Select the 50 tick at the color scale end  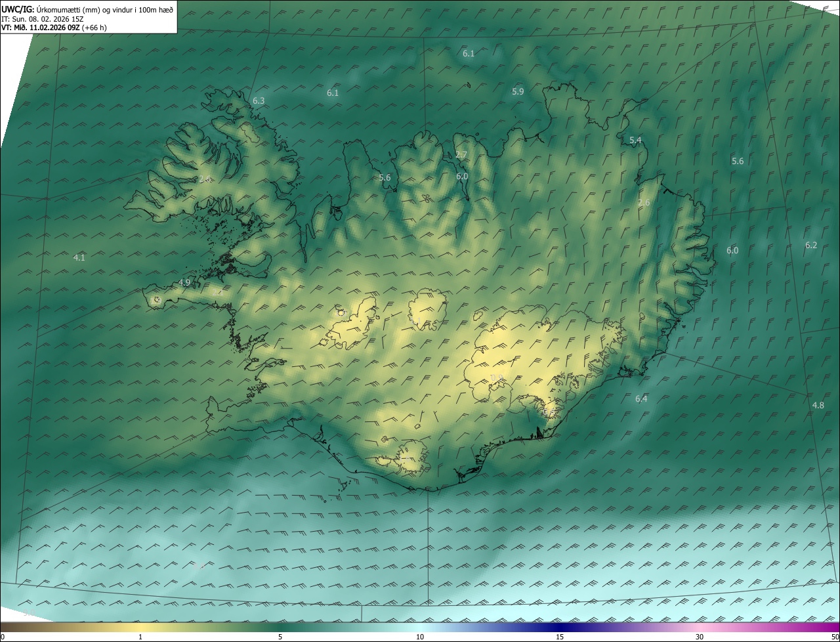pyautogui.click(x=835, y=637)
